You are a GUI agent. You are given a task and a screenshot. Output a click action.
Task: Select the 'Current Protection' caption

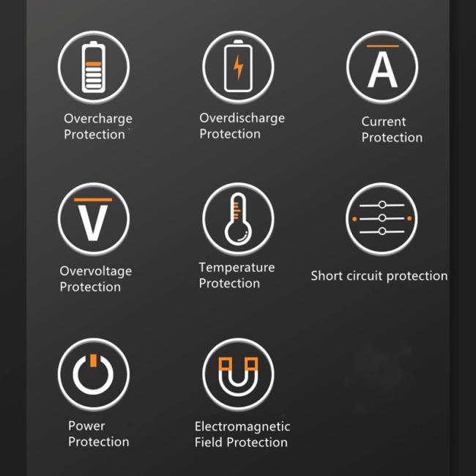tap(392, 130)
